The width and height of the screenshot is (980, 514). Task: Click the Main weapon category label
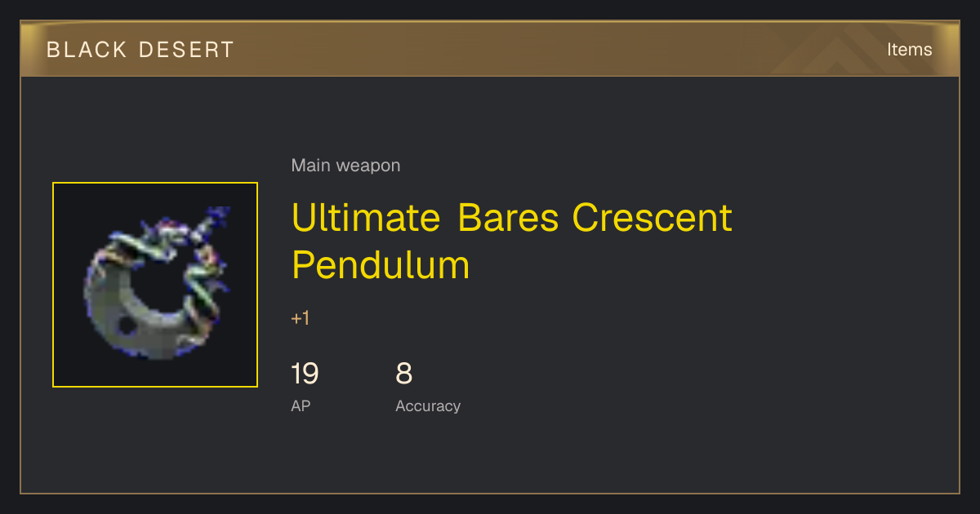345,166
